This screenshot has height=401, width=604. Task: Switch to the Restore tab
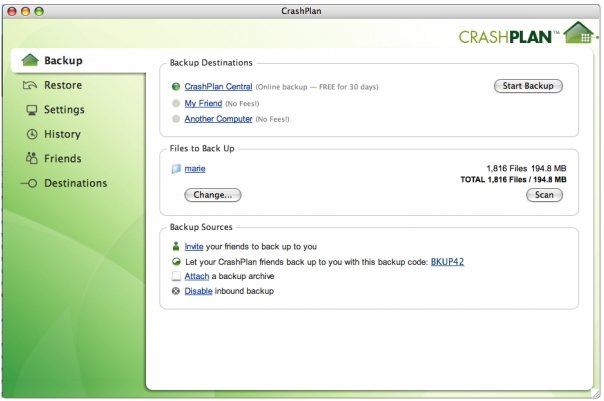[x=63, y=85]
